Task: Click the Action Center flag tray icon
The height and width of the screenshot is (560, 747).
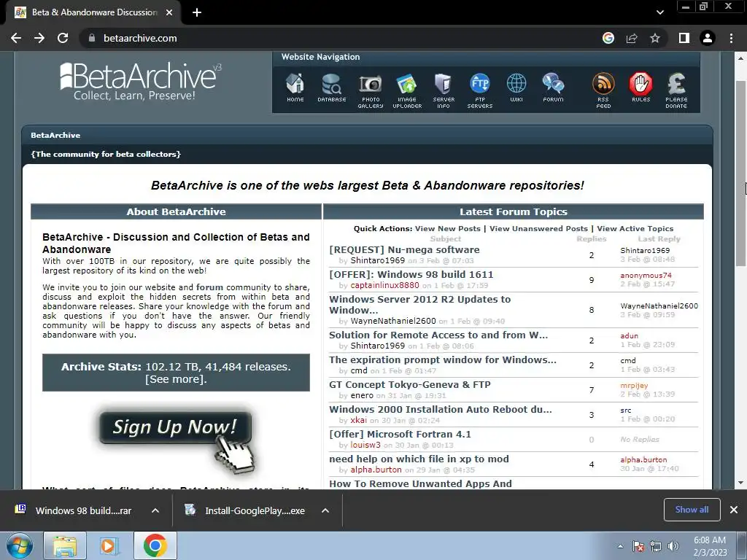Action: click(x=638, y=546)
